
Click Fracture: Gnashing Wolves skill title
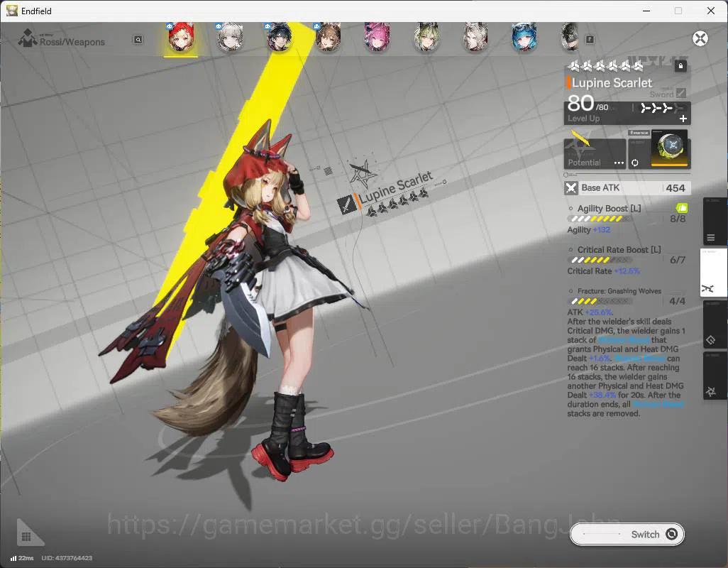tap(619, 291)
